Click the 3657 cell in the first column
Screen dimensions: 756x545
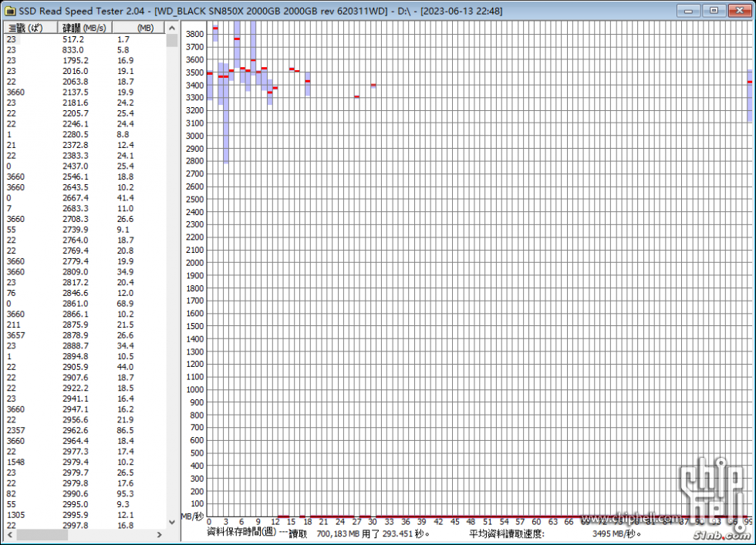click(15, 335)
